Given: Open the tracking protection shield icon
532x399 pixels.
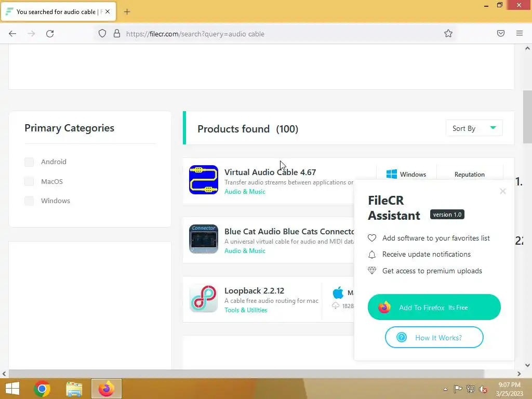Looking at the screenshot, I should tap(102, 34).
